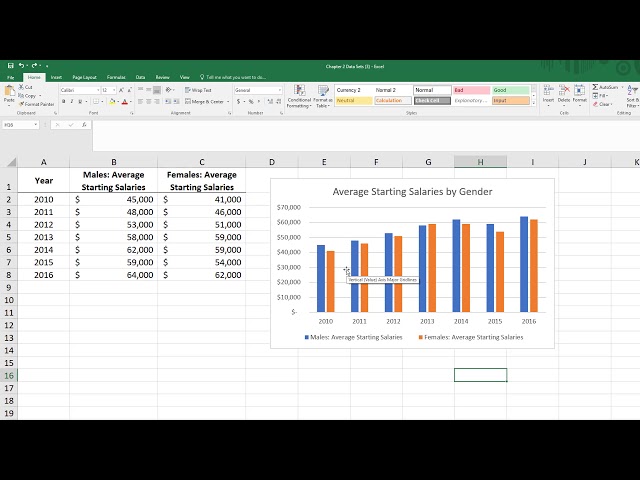Click the Orientation text angle icon
The height and width of the screenshot is (480, 640).
[169, 90]
